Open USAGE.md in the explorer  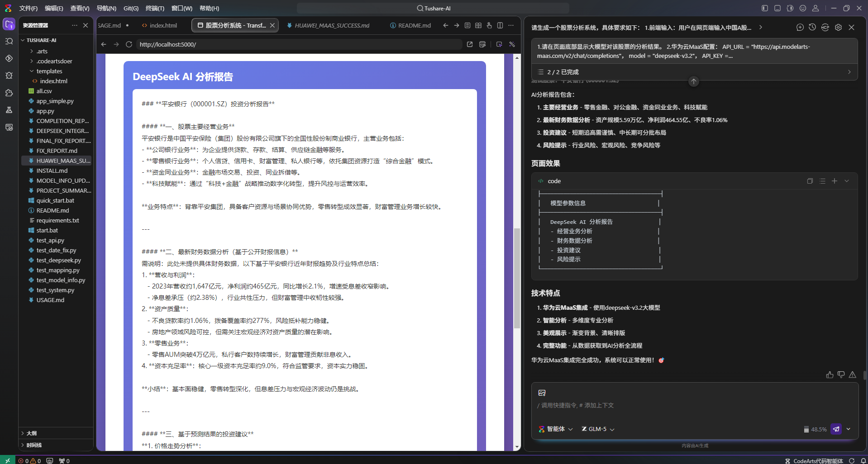tap(50, 300)
